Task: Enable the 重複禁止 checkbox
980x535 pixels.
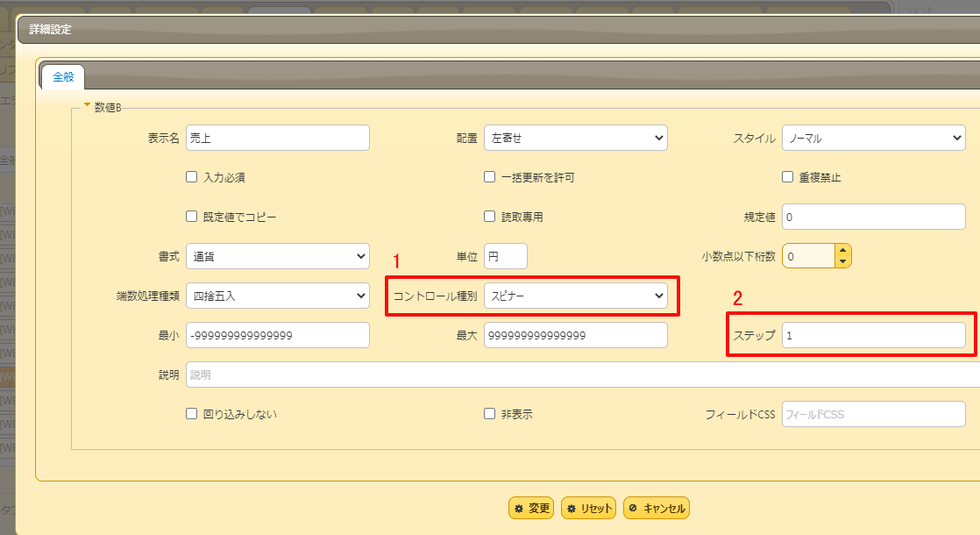Action: [x=787, y=176]
